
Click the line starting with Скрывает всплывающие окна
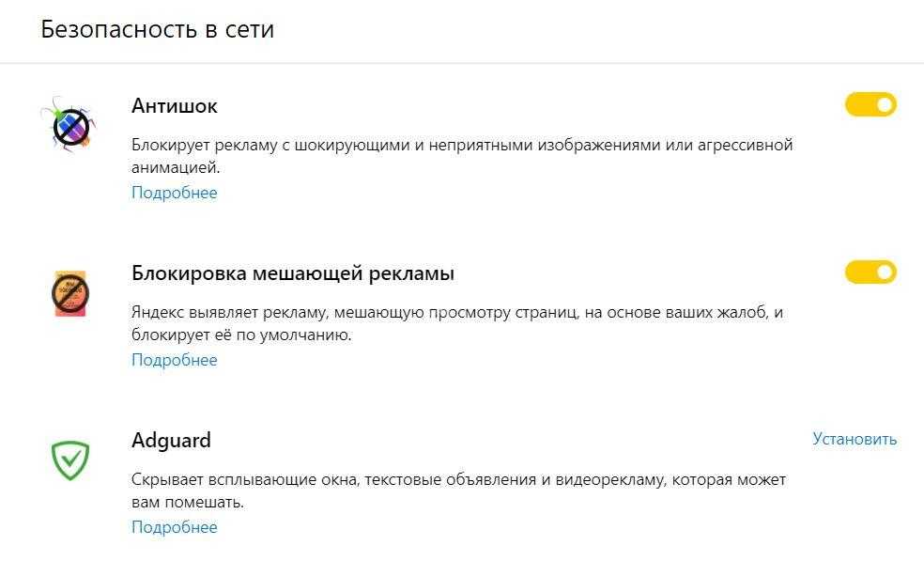point(458,479)
